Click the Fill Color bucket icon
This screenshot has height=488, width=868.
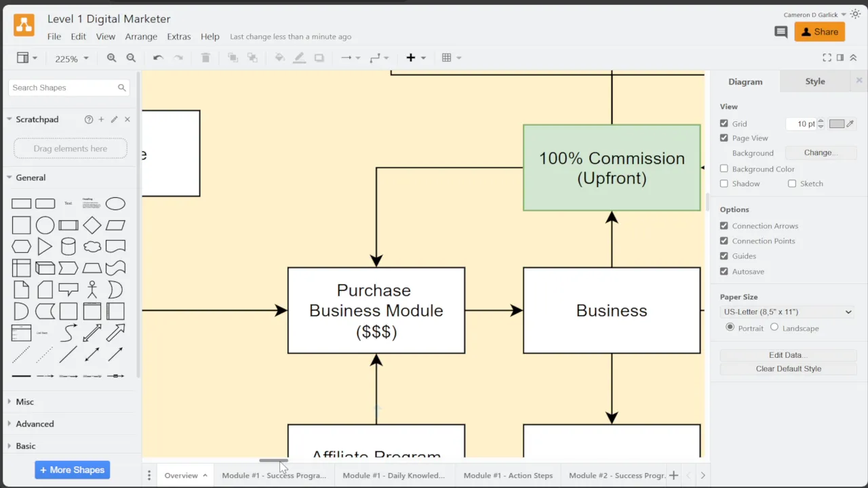coord(279,58)
